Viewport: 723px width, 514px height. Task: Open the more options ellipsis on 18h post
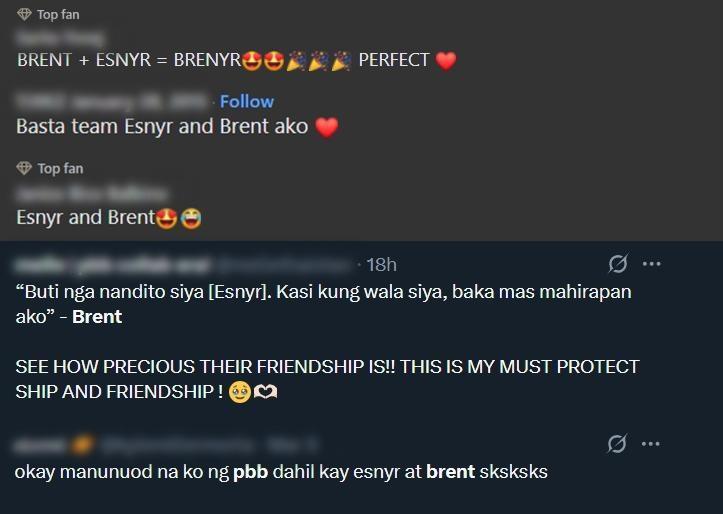tap(652, 264)
